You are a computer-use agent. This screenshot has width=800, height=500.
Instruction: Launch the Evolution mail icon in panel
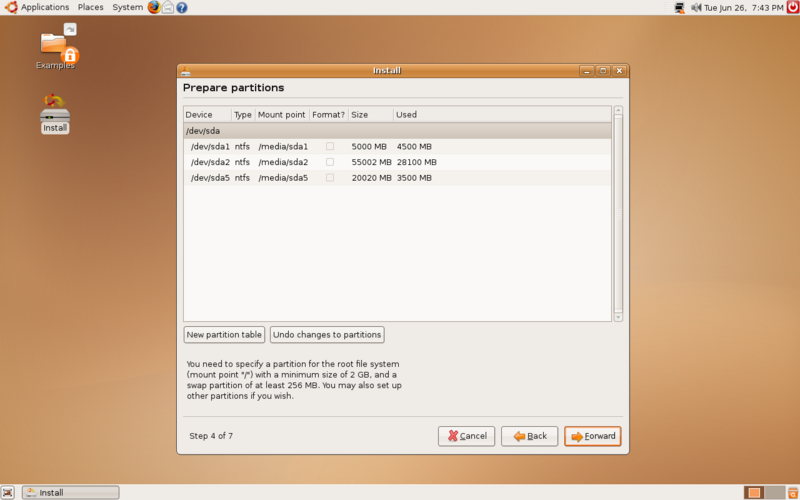click(x=167, y=7)
